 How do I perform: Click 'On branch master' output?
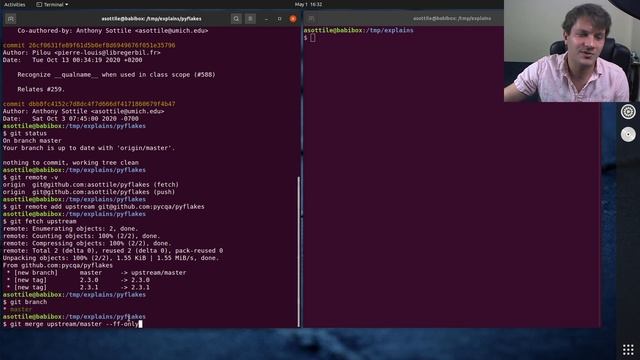(32, 141)
